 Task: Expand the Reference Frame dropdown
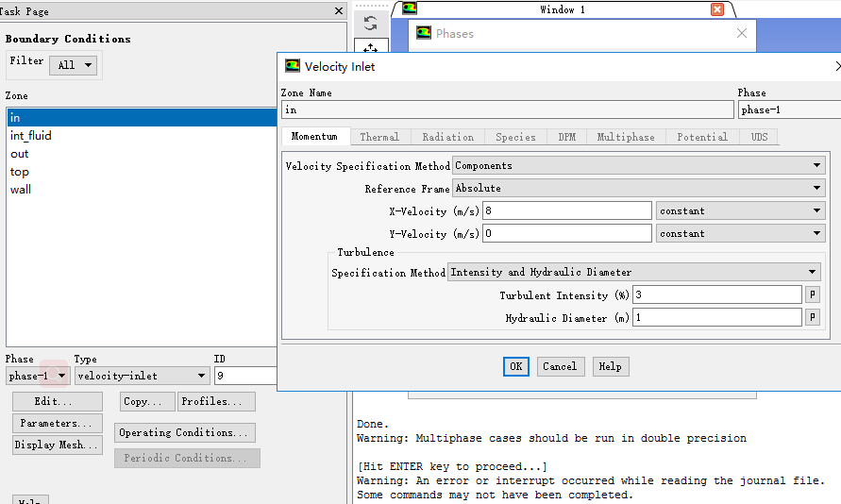638,189
